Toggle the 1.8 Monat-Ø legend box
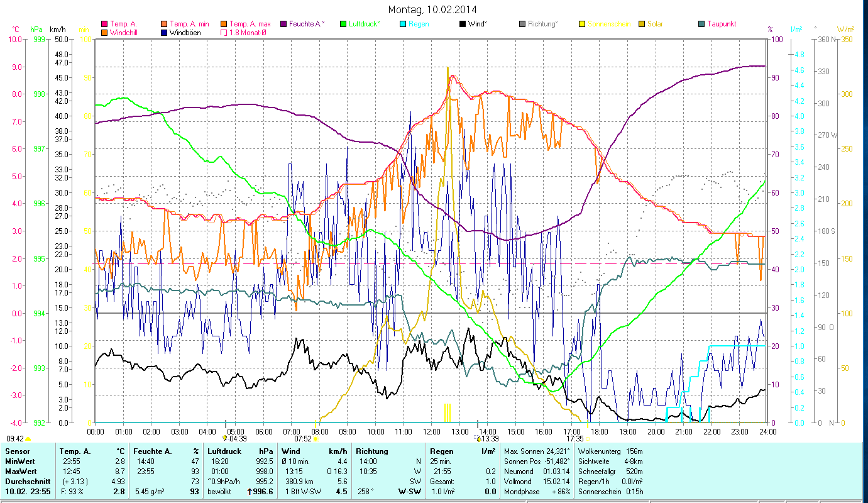This screenshot has width=868, height=503. click(224, 32)
